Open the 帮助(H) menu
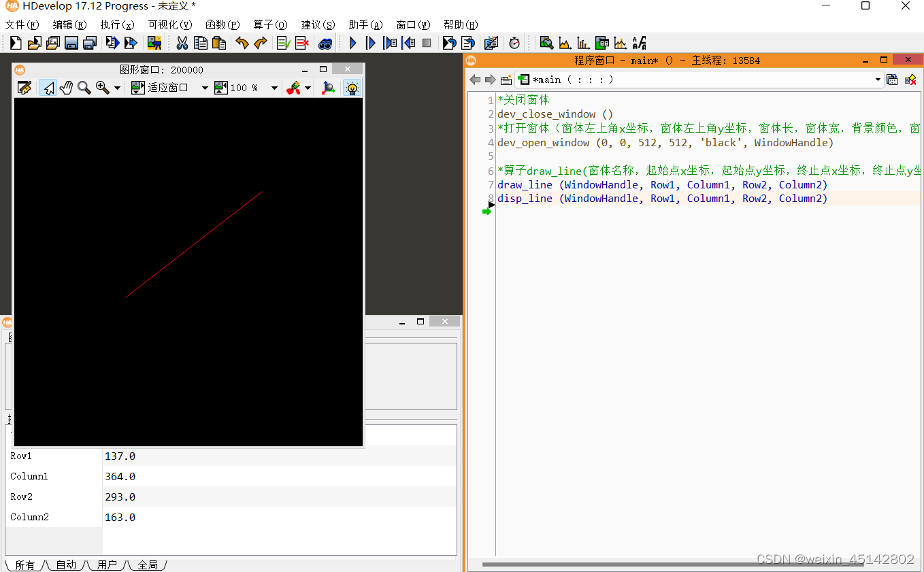This screenshot has width=924, height=572. click(461, 24)
